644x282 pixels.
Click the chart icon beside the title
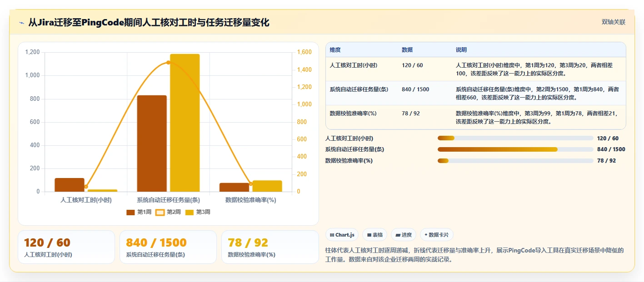click(21, 23)
